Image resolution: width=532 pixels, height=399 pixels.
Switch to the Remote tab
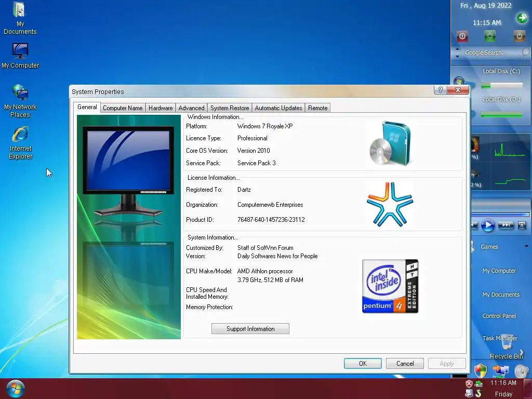point(317,108)
